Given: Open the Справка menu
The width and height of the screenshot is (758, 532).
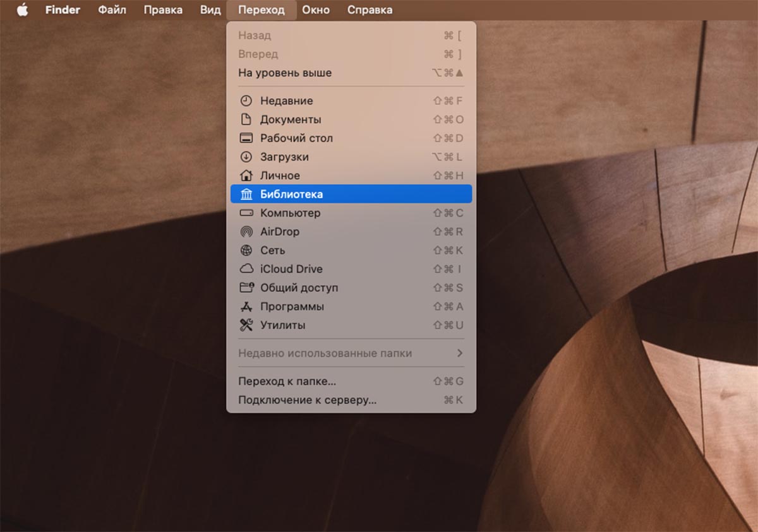Looking at the screenshot, I should [x=370, y=10].
